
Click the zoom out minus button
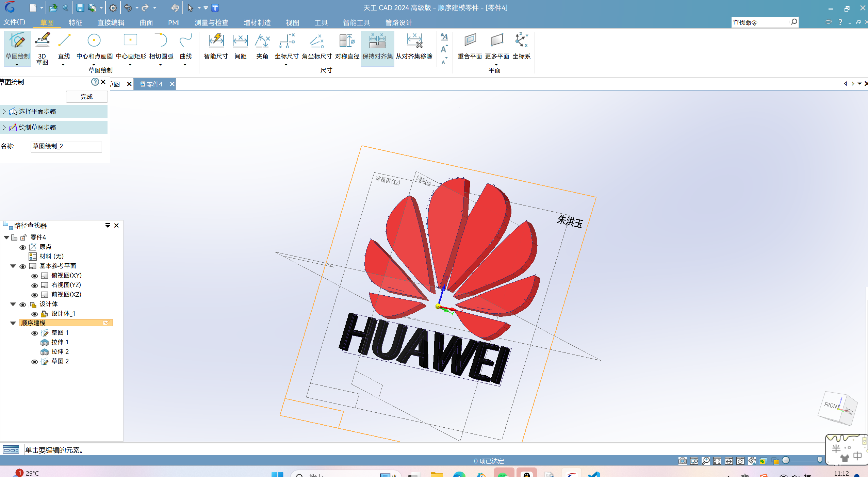coord(786,460)
